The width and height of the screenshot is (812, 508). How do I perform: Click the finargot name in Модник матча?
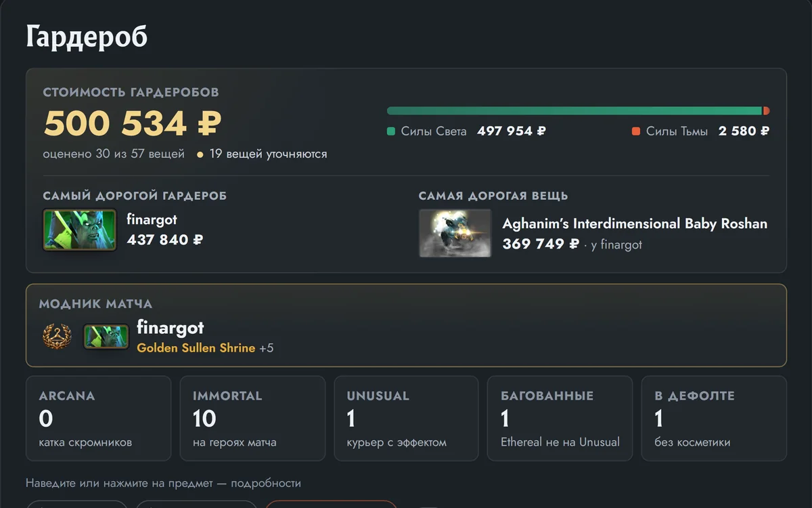tap(171, 328)
